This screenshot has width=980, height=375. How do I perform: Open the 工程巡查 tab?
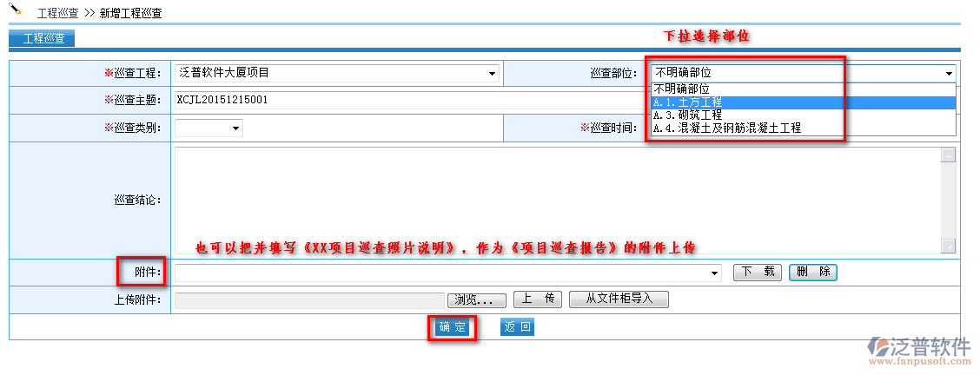pos(43,38)
